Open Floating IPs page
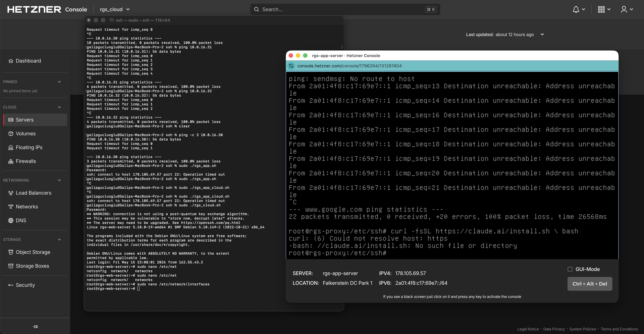The height and width of the screenshot is (334, 644). click(35, 147)
